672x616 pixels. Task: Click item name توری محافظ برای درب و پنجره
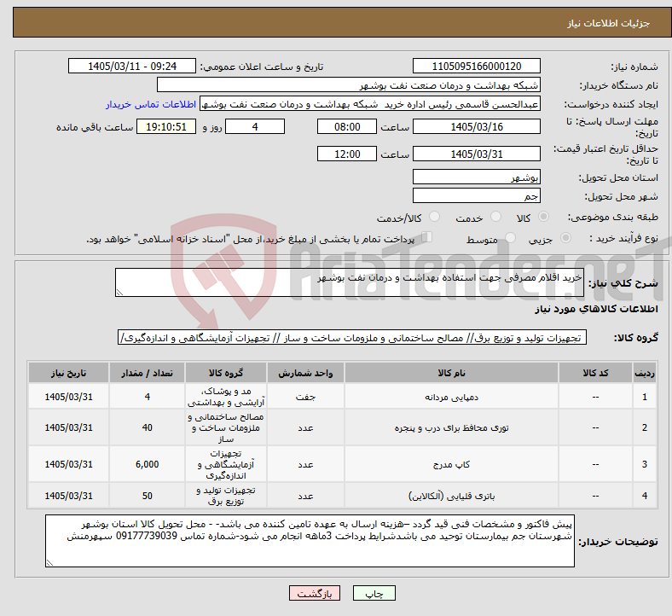451,427
